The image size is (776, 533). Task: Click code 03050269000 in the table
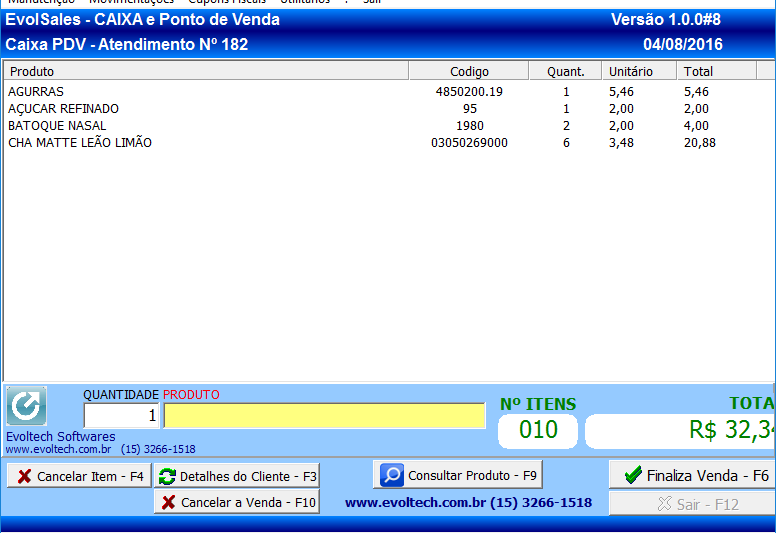[x=469, y=143]
